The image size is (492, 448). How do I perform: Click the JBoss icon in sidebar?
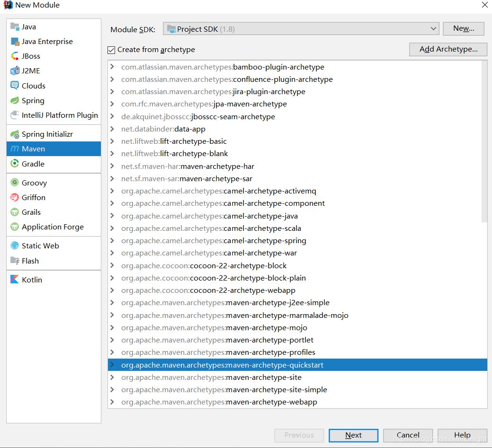click(15, 56)
